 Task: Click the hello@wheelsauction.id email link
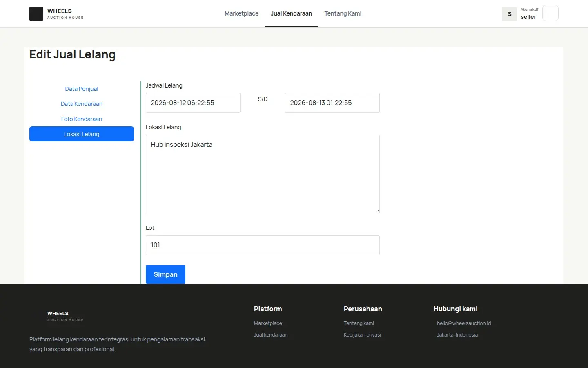(464, 323)
